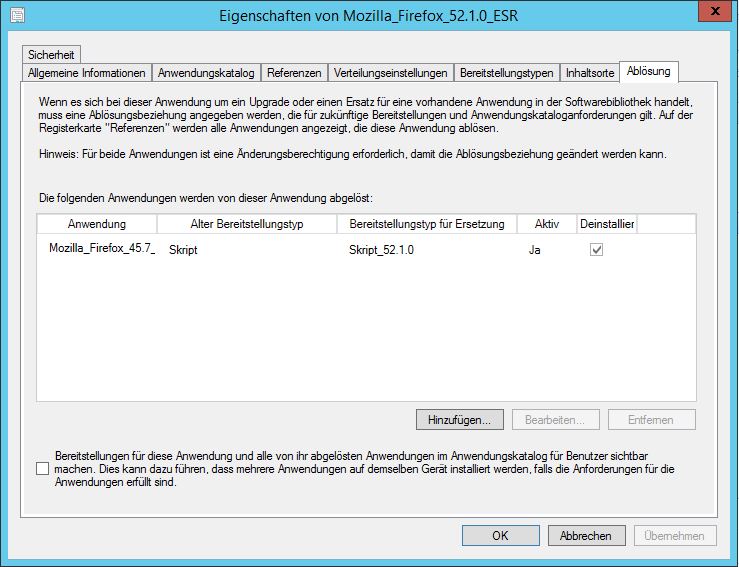
Task: Select the Ablösung tab
Action: pos(649,71)
